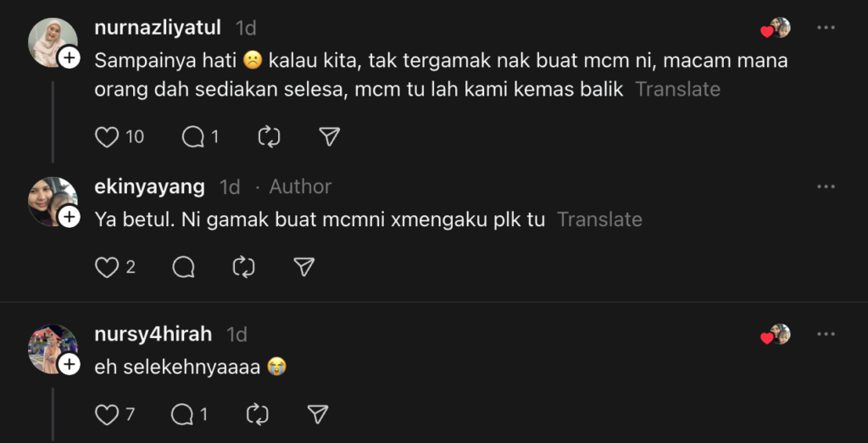
Task: Repost nursy4hirah's comment
Action: pos(257,414)
